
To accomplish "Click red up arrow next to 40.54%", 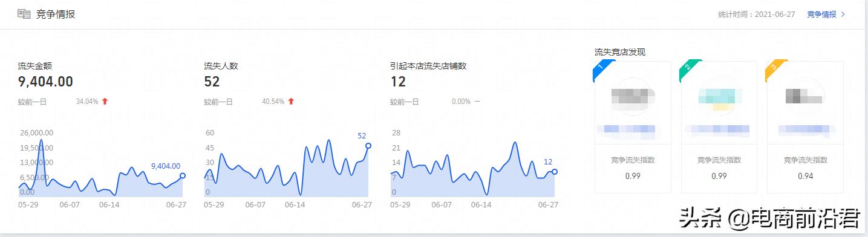I will tap(291, 102).
